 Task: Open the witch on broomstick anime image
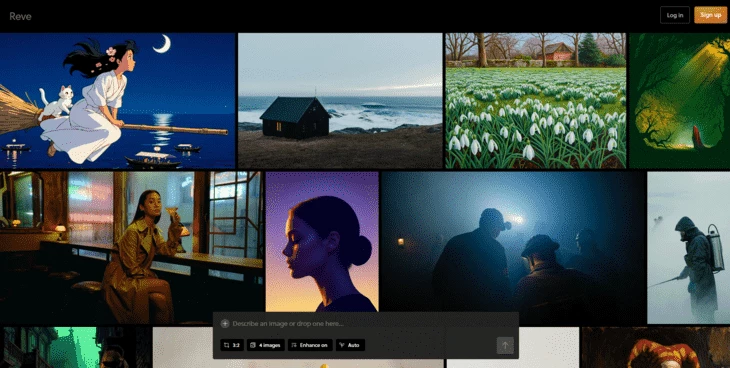tap(117, 101)
